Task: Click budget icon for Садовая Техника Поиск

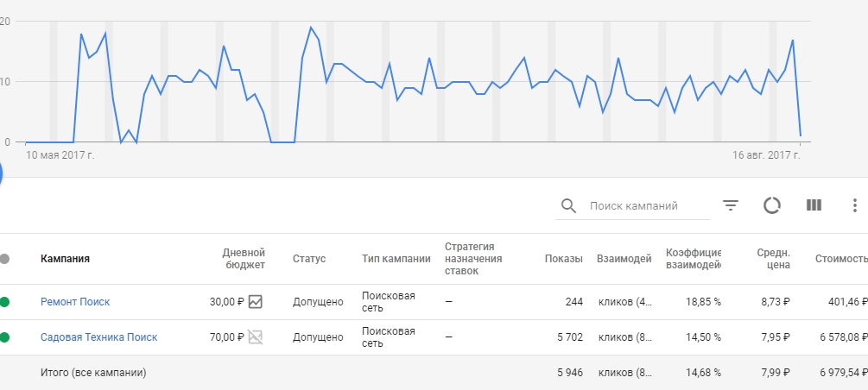Action: pyautogui.click(x=255, y=337)
